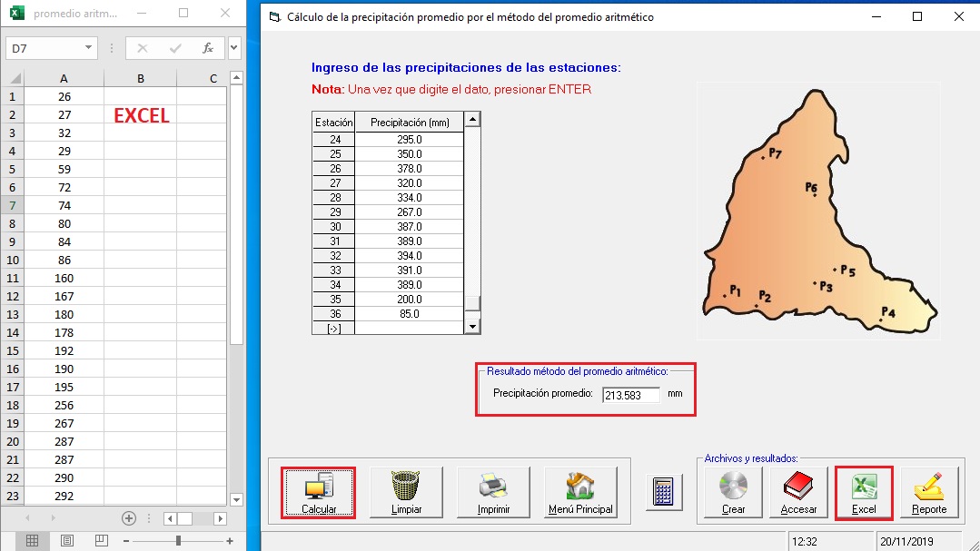Click the Precipitación promedio result field
The width and height of the screenshot is (980, 551).
click(x=630, y=395)
